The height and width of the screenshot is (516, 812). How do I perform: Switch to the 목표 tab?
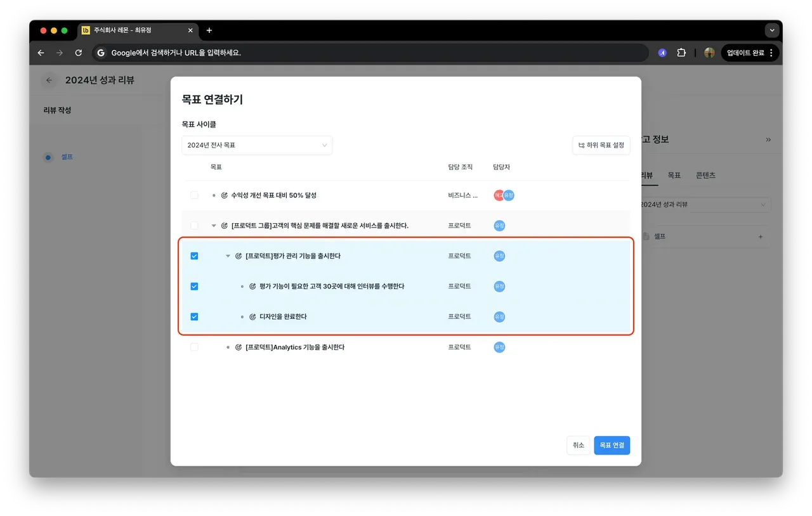(x=674, y=176)
